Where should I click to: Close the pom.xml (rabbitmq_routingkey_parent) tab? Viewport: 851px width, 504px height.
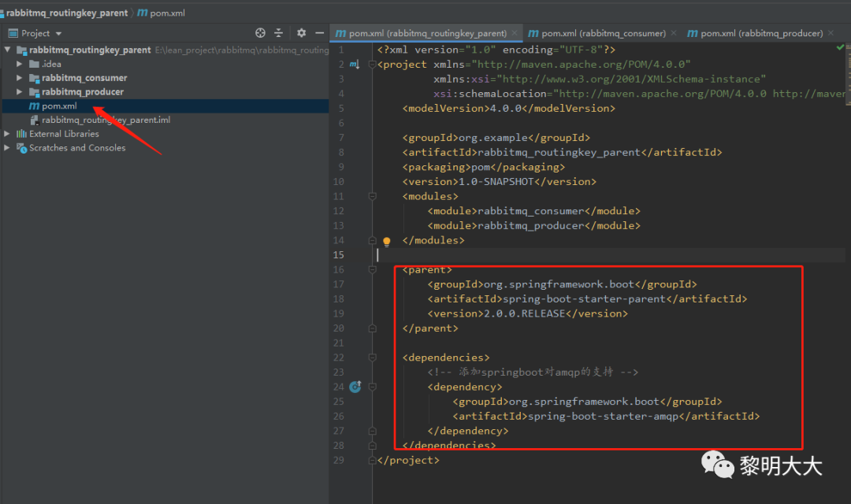[515, 33]
